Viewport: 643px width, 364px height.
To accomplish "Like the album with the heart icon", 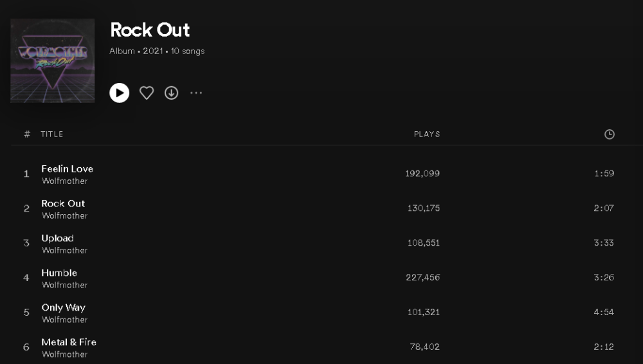I will [x=147, y=93].
